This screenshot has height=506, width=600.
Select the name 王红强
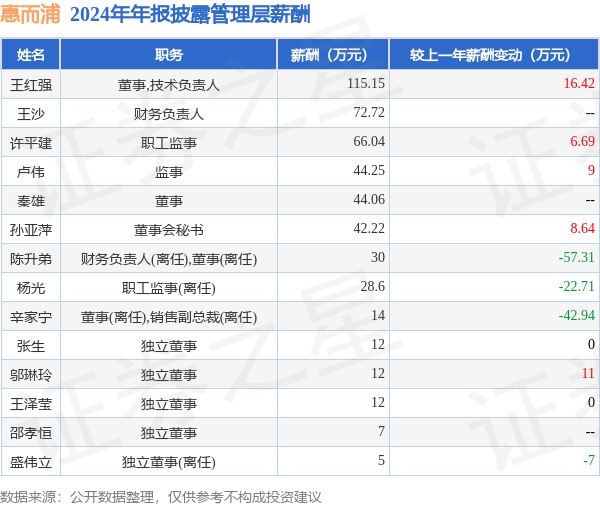point(31,85)
